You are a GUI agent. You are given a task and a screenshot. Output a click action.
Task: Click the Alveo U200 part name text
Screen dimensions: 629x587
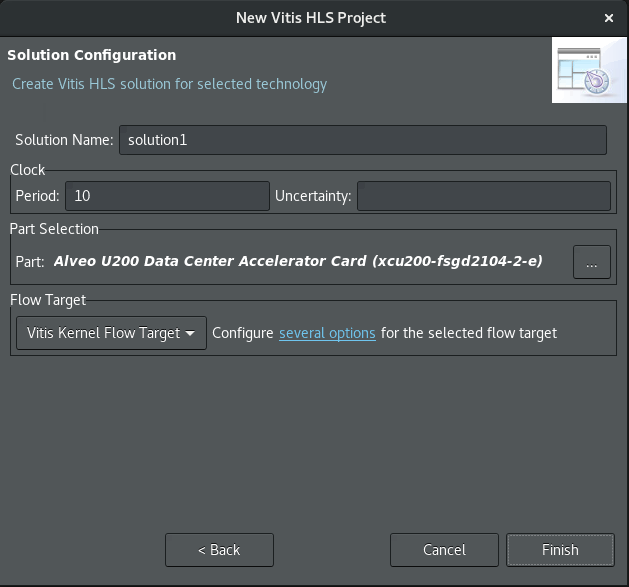tap(298, 262)
